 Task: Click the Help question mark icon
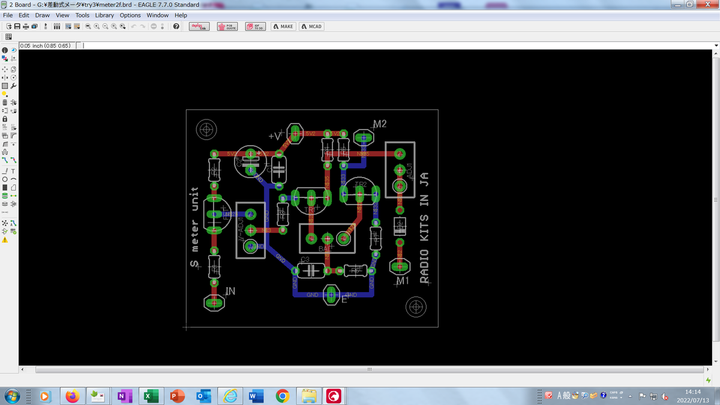[x=176, y=26]
